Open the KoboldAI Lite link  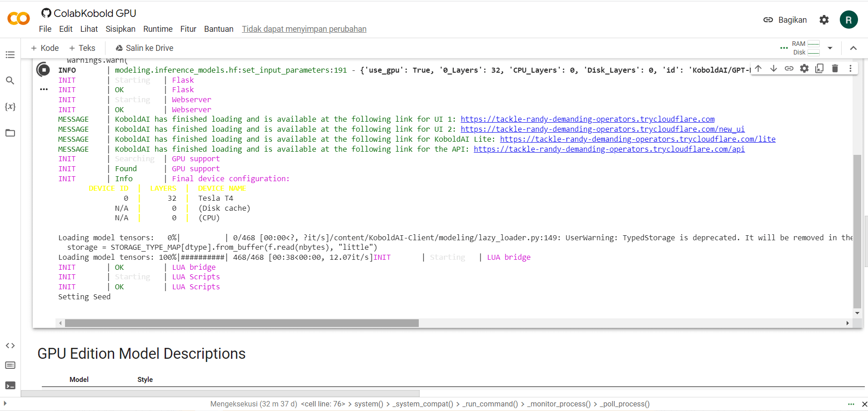click(638, 139)
